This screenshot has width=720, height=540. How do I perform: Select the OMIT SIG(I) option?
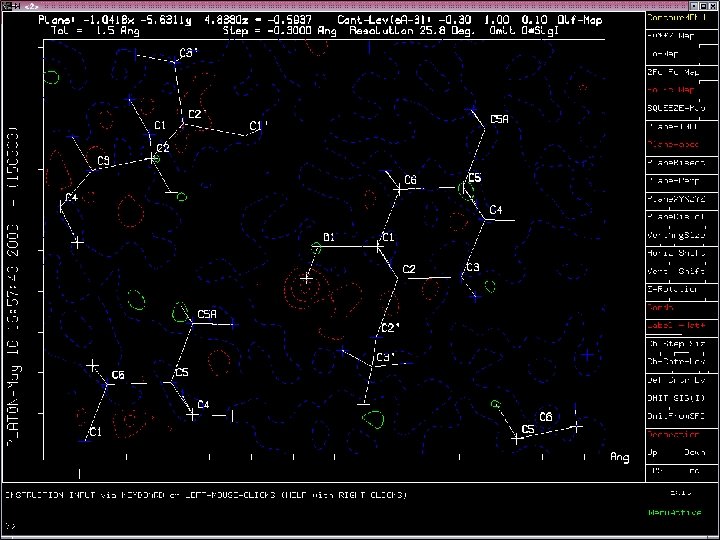pyautogui.click(x=676, y=398)
